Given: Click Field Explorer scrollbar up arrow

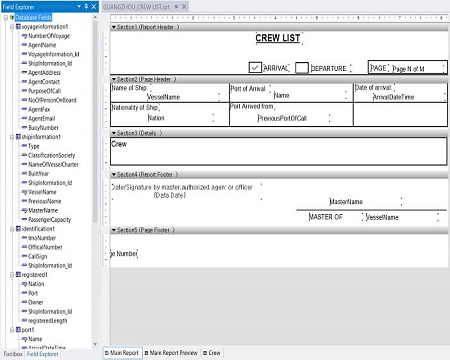Looking at the screenshot, I should [x=95, y=17].
